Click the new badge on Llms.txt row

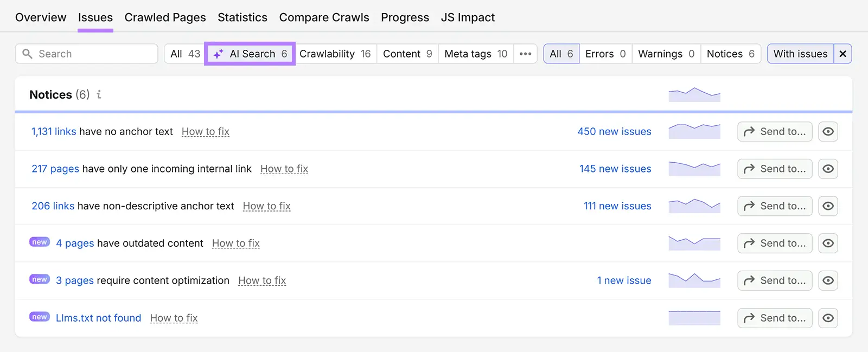click(40, 317)
